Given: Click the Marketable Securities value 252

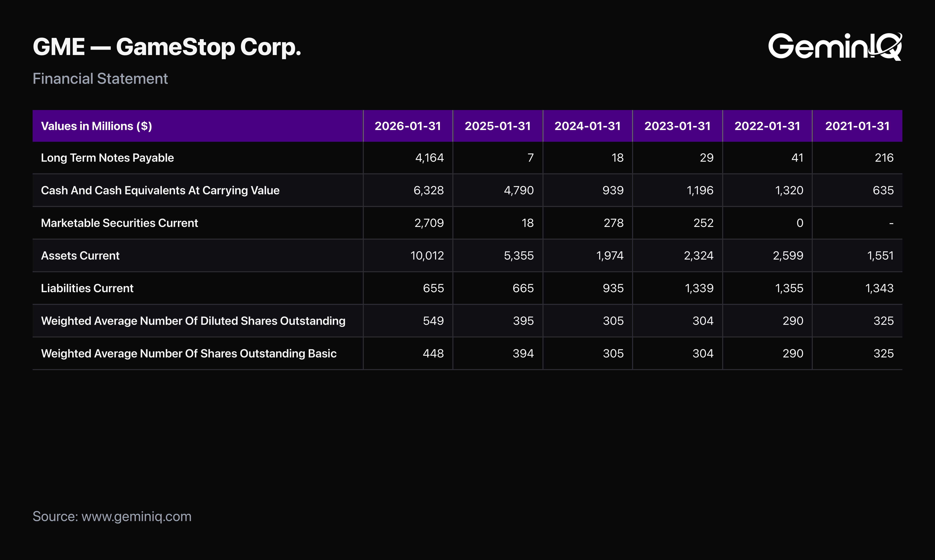Looking at the screenshot, I should pos(704,223).
